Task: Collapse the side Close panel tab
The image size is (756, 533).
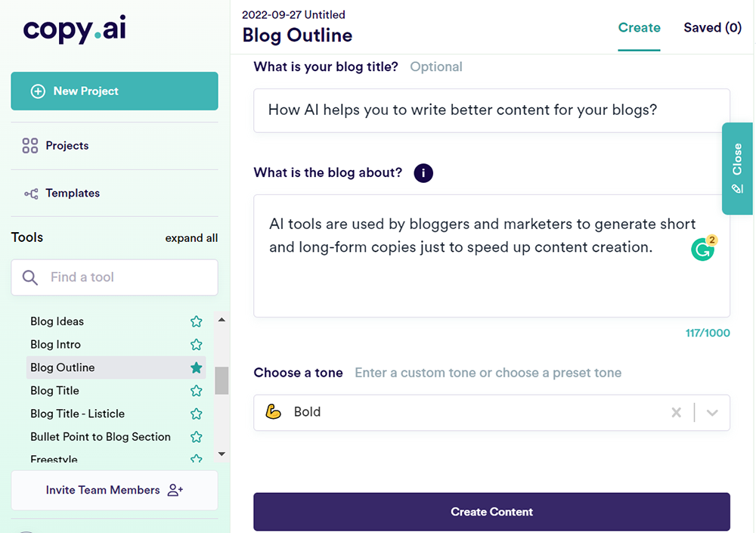Action: click(x=737, y=168)
